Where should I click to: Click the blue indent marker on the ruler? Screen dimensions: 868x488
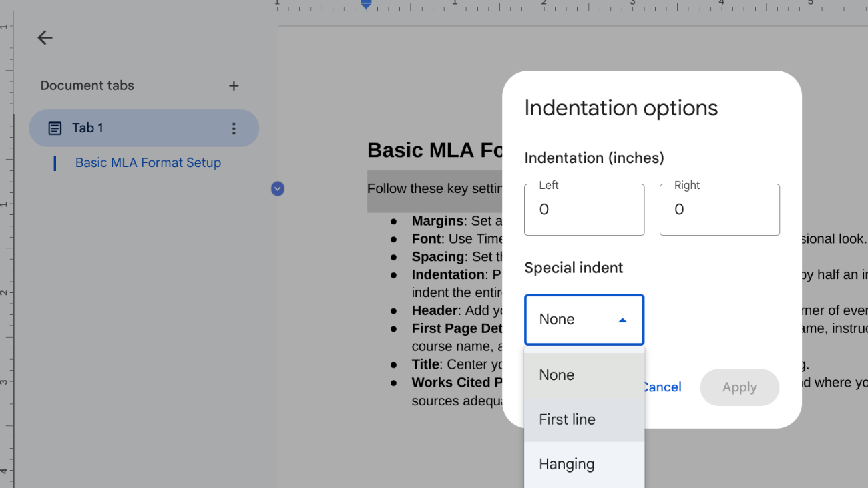[365, 4]
